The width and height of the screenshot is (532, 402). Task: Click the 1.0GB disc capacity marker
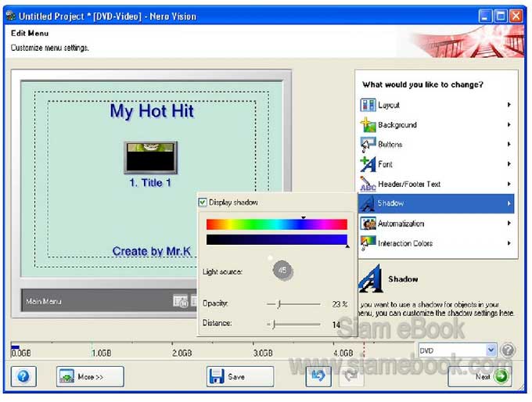[101, 354]
